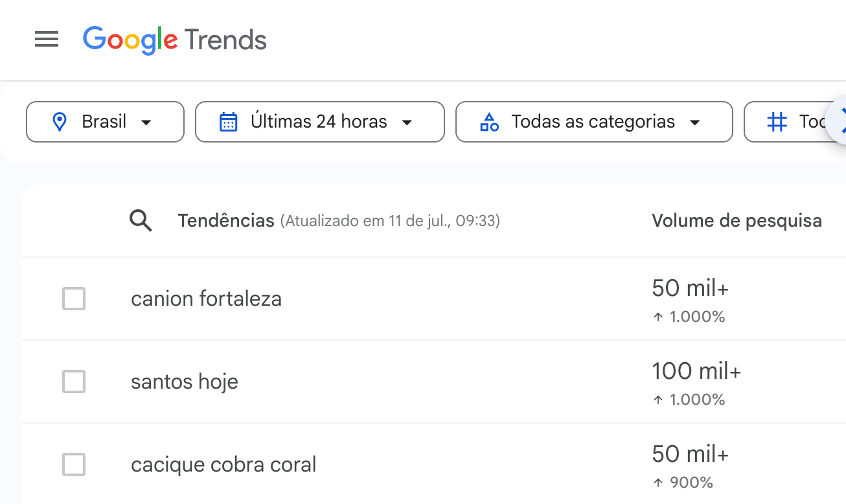The height and width of the screenshot is (504, 846).
Task: Expand the Brasil location dropdown
Action: 105,122
